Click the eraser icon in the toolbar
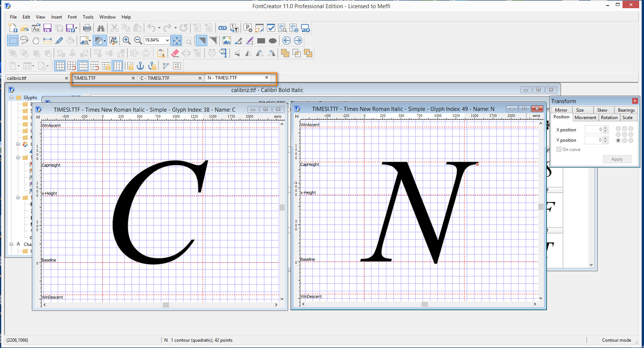 [x=175, y=53]
